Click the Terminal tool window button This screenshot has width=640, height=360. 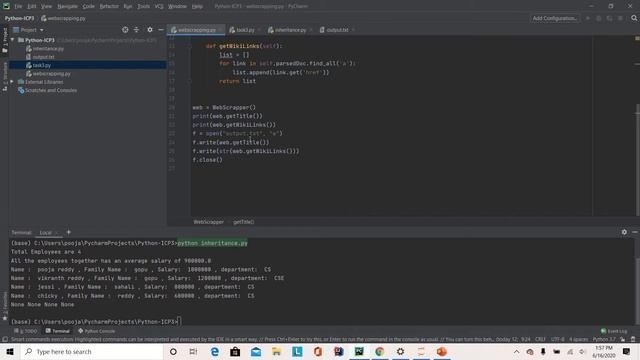pyautogui.click(x=58, y=331)
